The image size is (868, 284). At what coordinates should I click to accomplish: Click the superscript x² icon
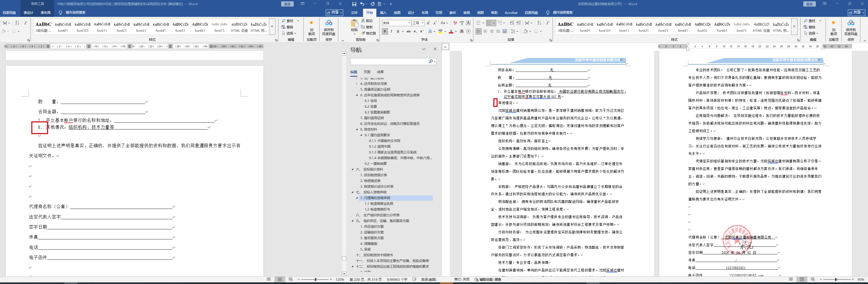pos(421,31)
